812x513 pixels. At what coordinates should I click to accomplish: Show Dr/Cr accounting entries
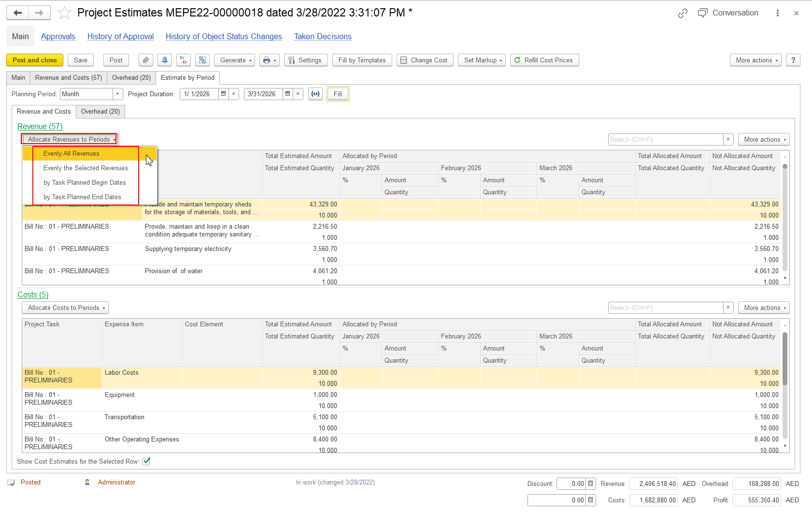184,60
